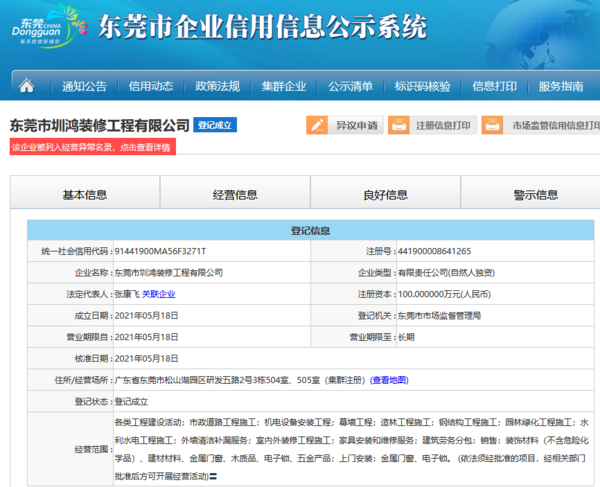Click the 100.000000万元(人民币) capital value
Viewport: 600px width, 487px height.
click(444, 294)
